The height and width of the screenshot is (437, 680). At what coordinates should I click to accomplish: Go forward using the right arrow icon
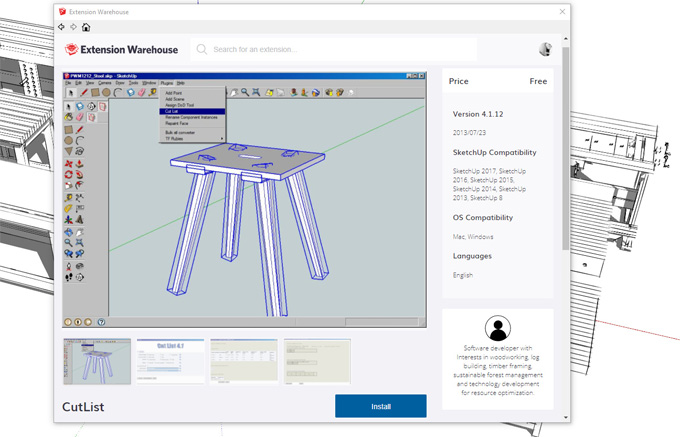coord(73,27)
